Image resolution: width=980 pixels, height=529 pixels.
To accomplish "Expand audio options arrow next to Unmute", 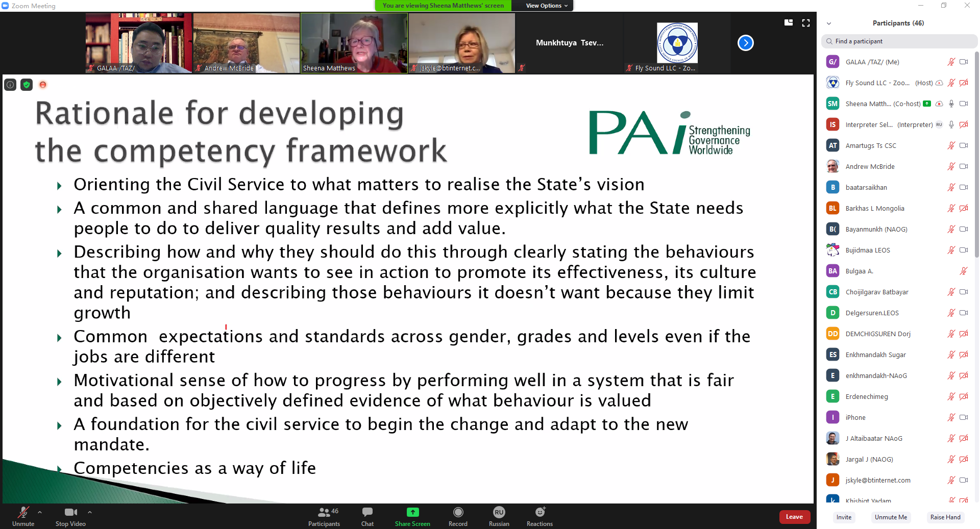I will [x=40, y=512].
